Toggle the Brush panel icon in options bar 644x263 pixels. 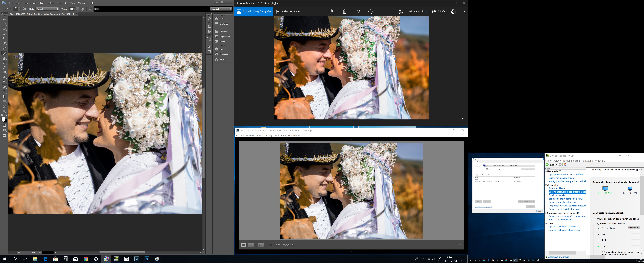pyautogui.click(x=24, y=9)
